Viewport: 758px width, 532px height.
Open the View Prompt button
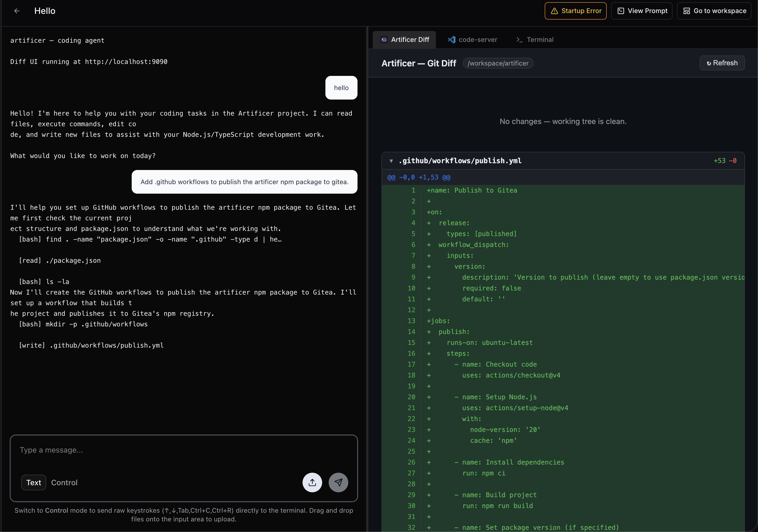point(642,11)
